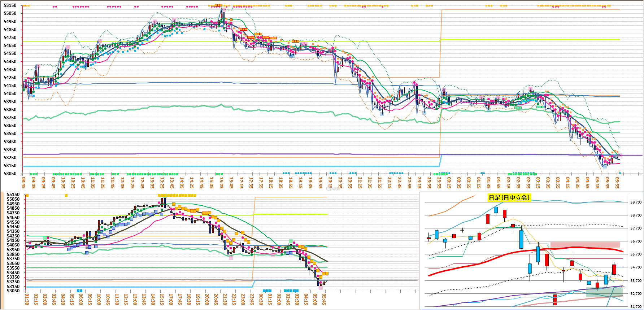Select the 15:25 time label on top chart

click(221, 182)
